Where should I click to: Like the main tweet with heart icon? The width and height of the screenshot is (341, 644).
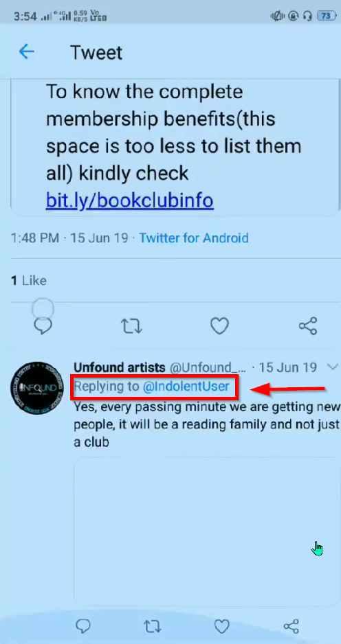[219, 326]
